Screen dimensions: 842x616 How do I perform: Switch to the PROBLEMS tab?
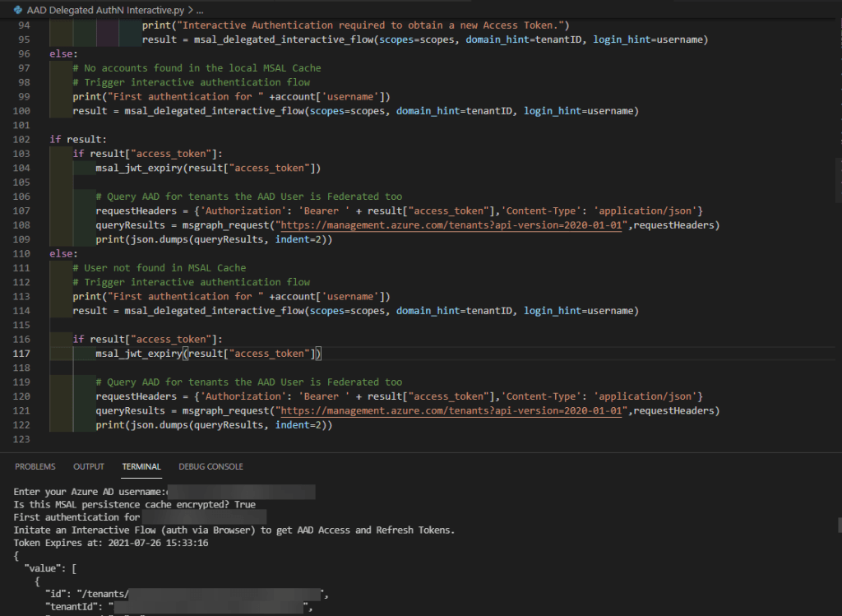35,466
